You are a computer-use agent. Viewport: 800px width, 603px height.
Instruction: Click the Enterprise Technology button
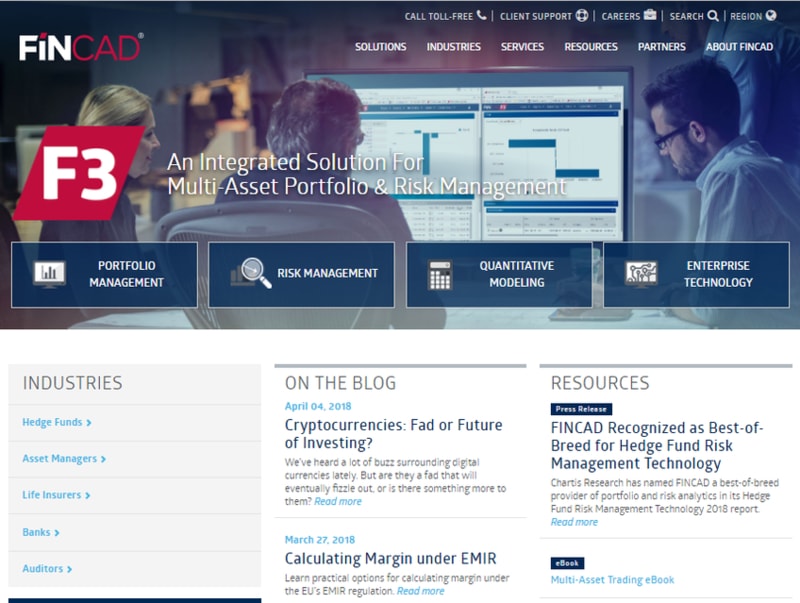tap(696, 274)
